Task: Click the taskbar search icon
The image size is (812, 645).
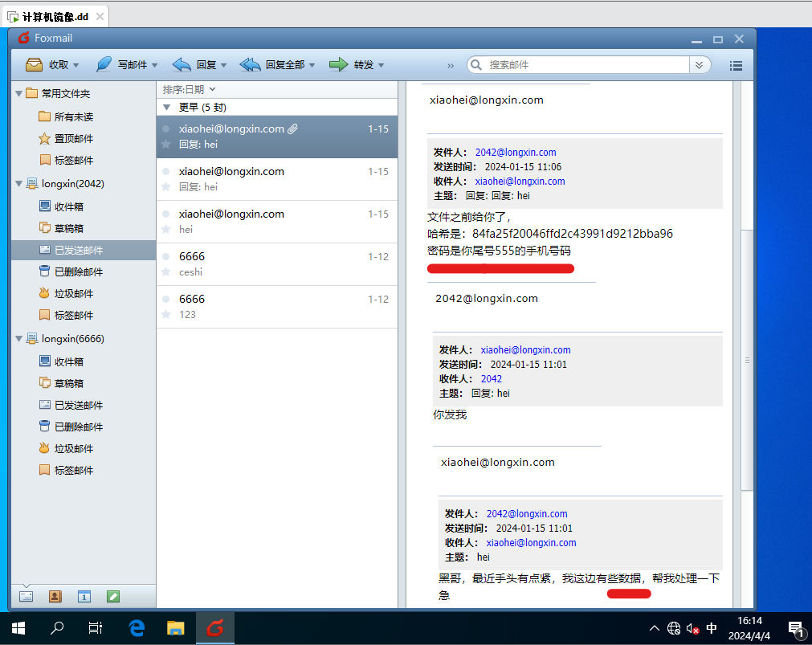Action: [57, 628]
